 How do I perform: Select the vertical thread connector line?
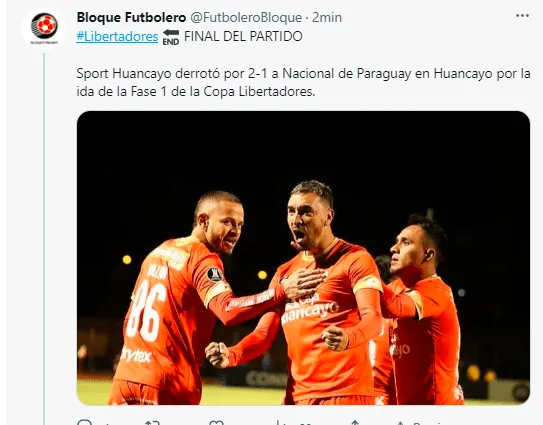pos(44,239)
